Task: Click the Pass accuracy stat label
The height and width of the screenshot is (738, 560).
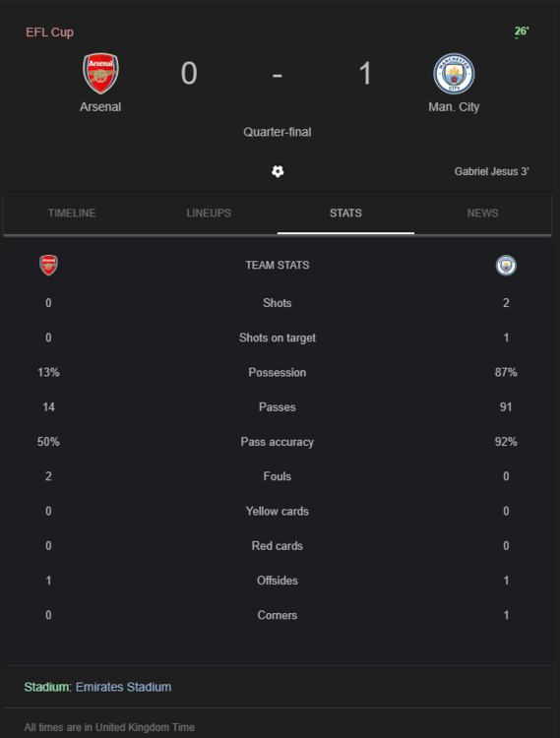Action: point(278,442)
